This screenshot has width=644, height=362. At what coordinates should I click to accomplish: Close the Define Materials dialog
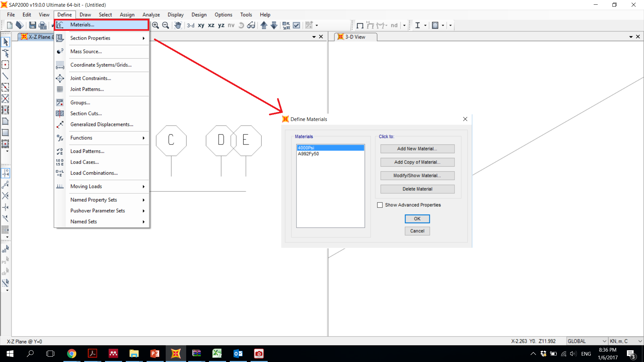pos(465,119)
